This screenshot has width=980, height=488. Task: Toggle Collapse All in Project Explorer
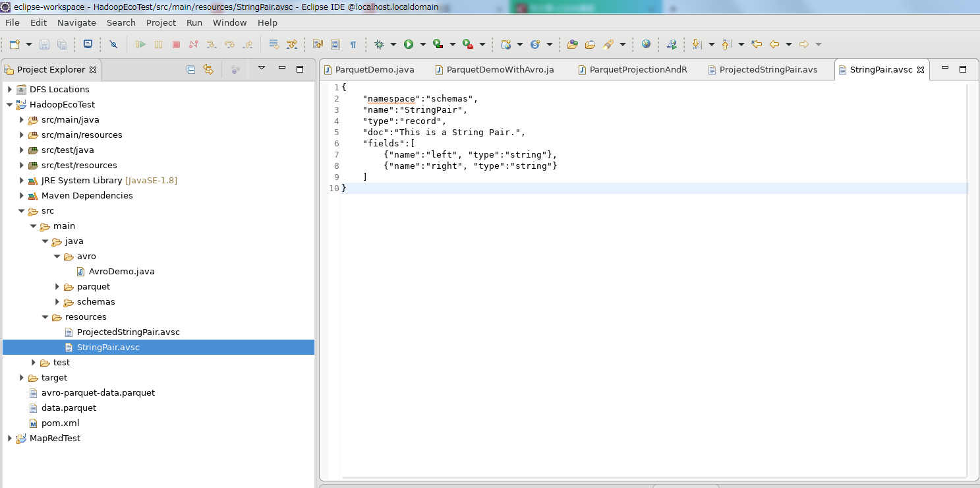191,69
